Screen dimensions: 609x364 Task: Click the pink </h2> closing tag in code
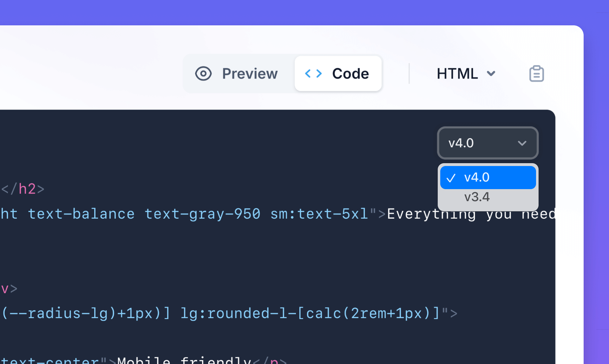23,189
